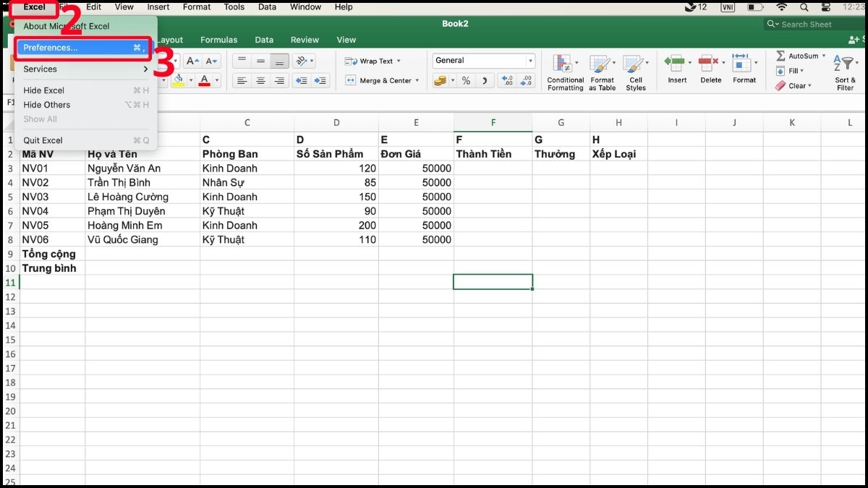Viewport: 868px width, 488px height.
Task: Switch to the Formulas ribbon tab
Action: tap(218, 40)
